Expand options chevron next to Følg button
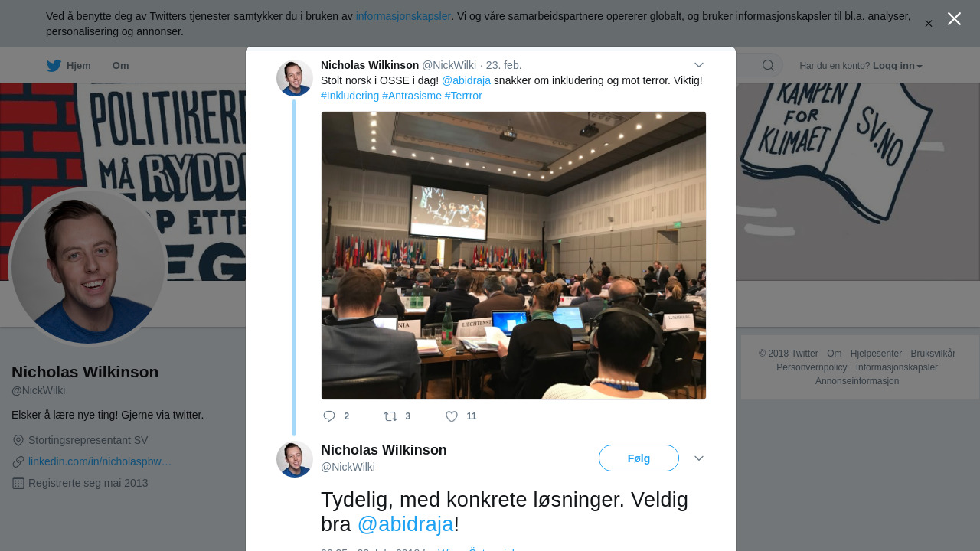The image size is (980, 551). [x=698, y=458]
